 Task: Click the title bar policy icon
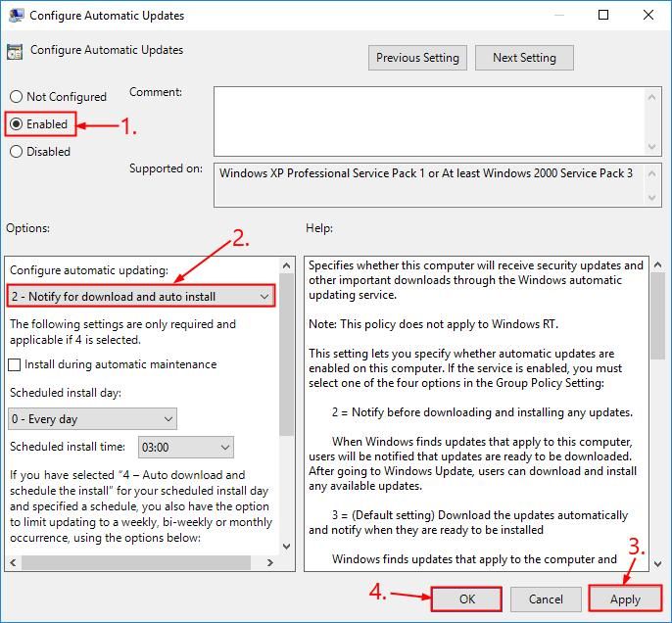click(15, 16)
